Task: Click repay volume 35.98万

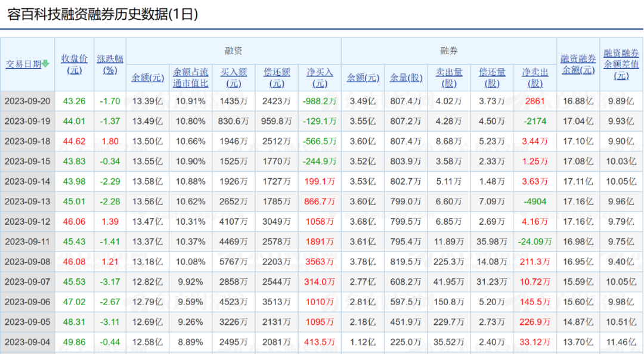Action: pos(492,242)
